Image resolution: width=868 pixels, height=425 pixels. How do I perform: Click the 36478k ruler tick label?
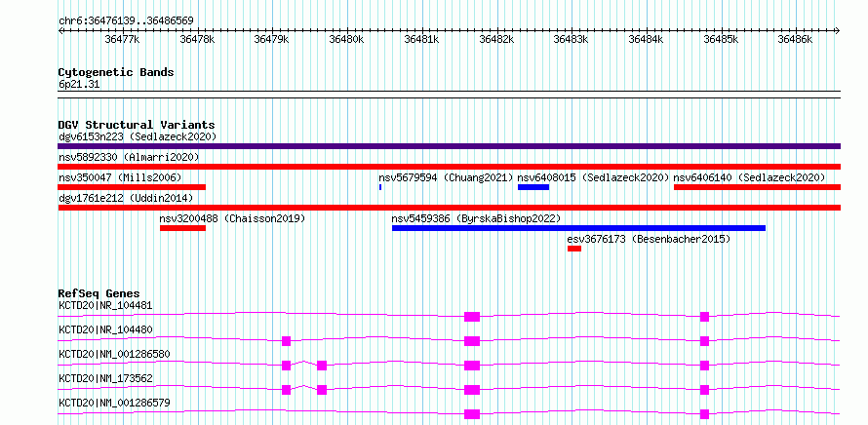click(197, 39)
